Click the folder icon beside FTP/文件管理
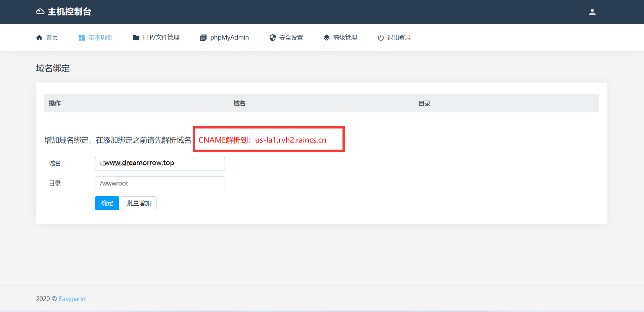The width and height of the screenshot is (644, 312). click(x=136, y=38)
